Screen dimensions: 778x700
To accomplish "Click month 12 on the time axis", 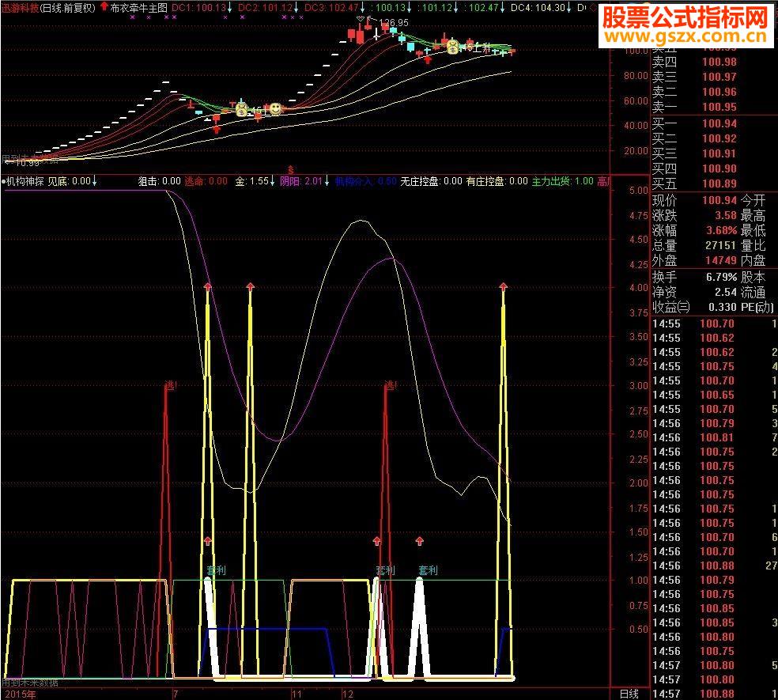I will pyautogui.click(x=348, y=694).
